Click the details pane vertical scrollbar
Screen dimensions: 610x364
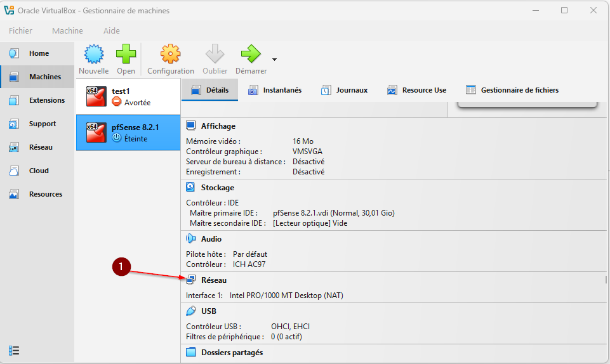[x=606, y=279]
